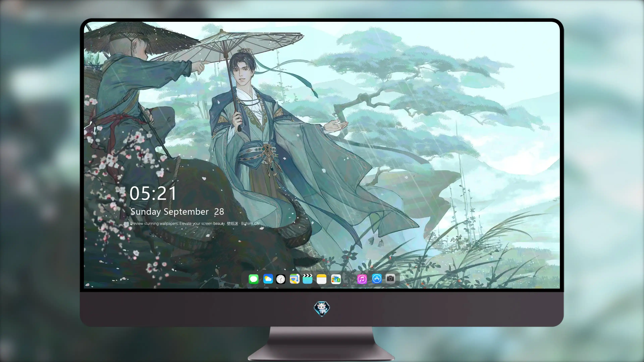644x362 pixels.
Task: Open the App Store icon
Action: [377, 279]
